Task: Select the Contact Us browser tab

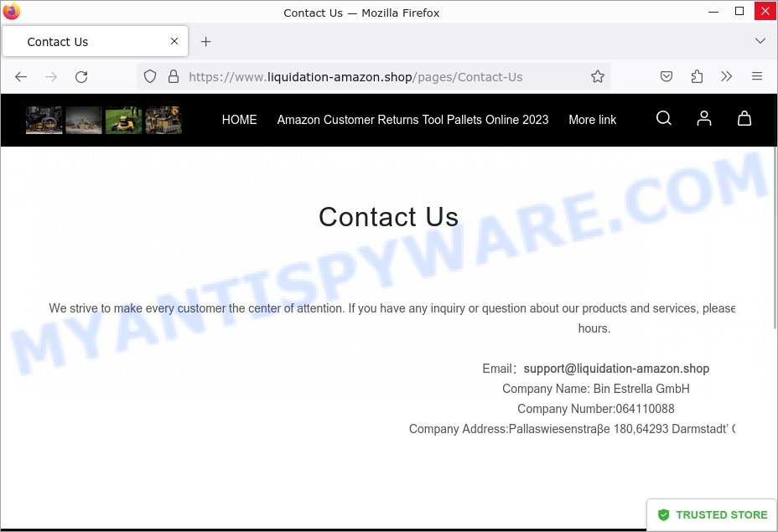Action: click(95, 42)
